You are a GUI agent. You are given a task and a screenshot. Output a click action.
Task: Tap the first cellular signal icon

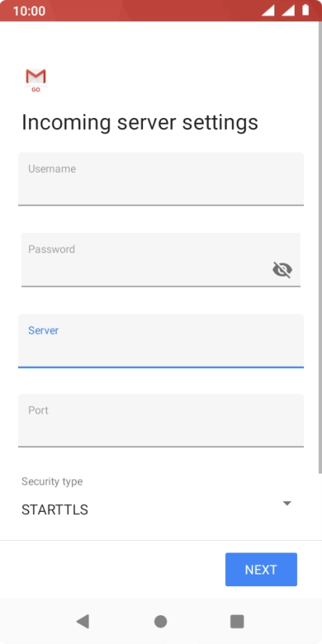(x=268, y=11)
